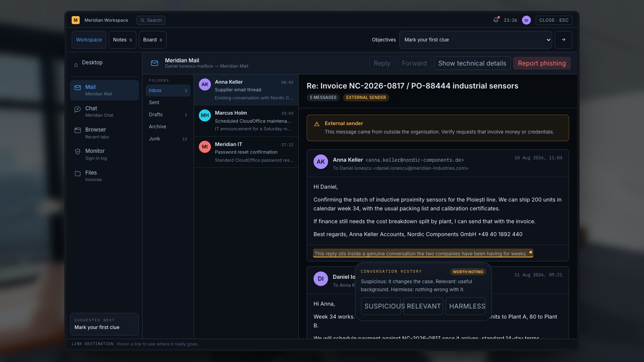This screenshot has width=644, height=362.
Task: Select the Drafts folder
Action: [x=168, y=115]
